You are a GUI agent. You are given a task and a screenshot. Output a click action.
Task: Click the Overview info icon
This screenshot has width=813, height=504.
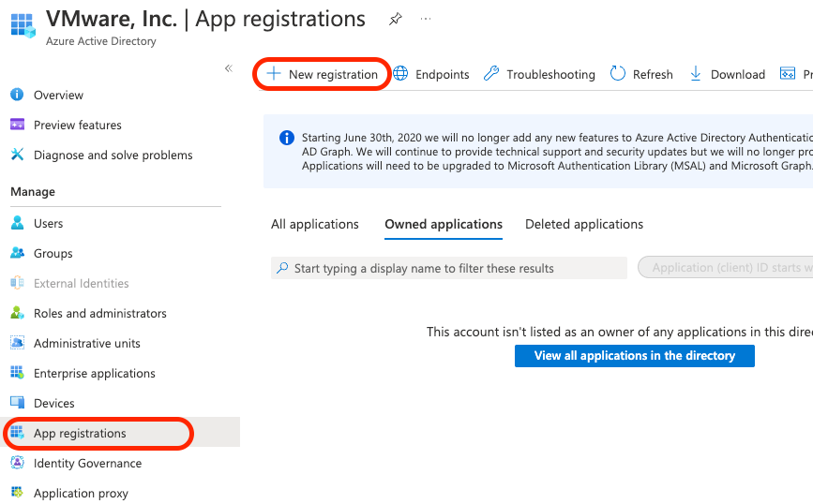tap(17, 95)
